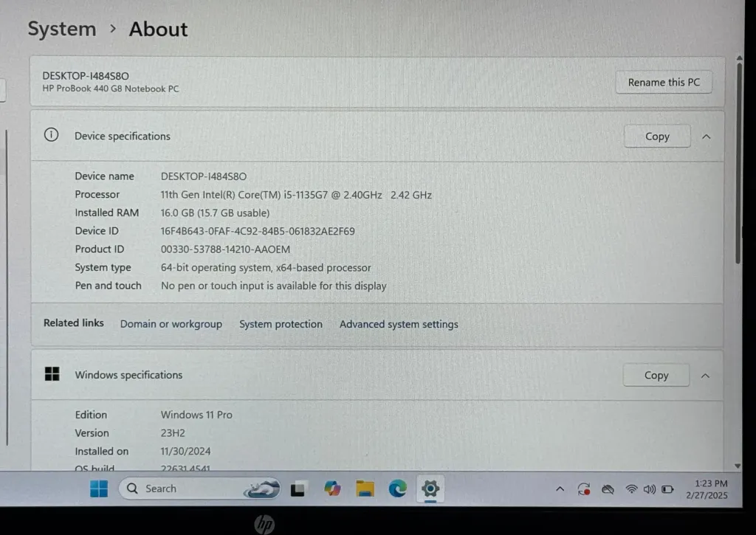Collapse the Windows specifications section
Viewport: 756px width, 535px height.
(x=705, y=376)
